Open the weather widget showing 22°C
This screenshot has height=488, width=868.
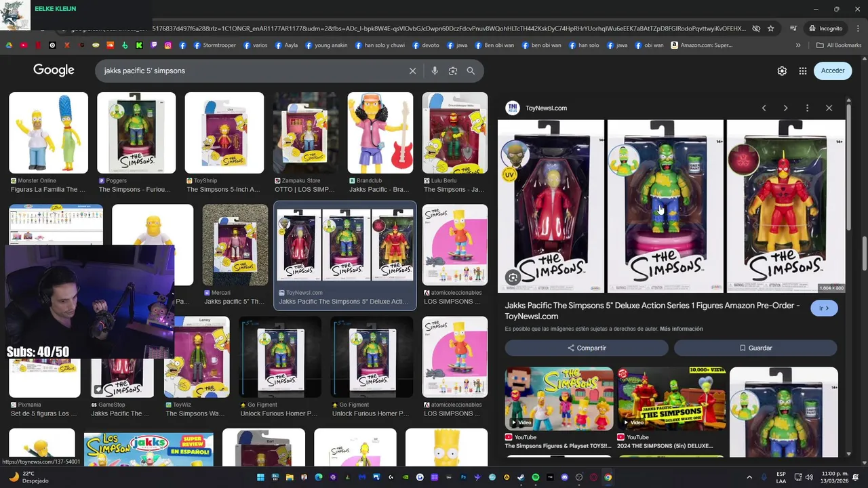pos(27,477)
